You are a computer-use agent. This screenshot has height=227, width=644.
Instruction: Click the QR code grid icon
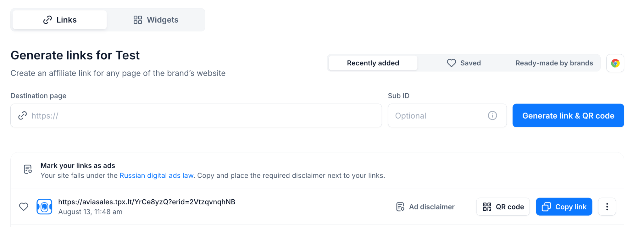click(487, 207)
